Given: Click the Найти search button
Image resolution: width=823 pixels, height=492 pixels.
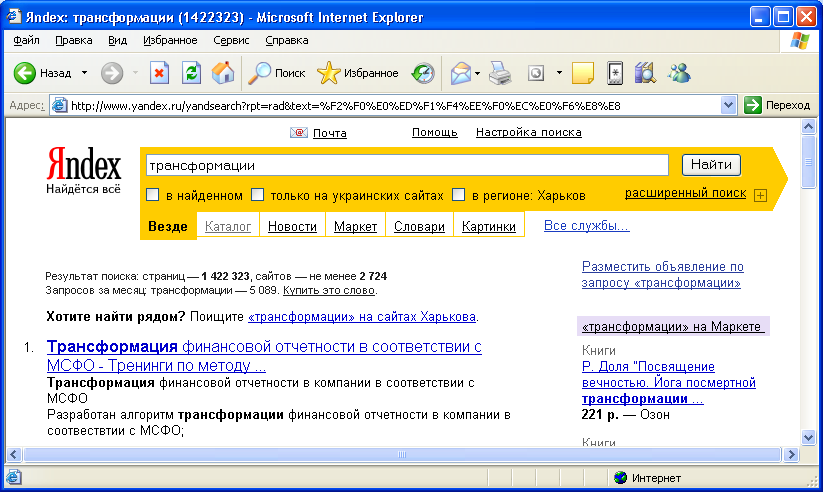Looking at the screenshot, I should point(711,165).
